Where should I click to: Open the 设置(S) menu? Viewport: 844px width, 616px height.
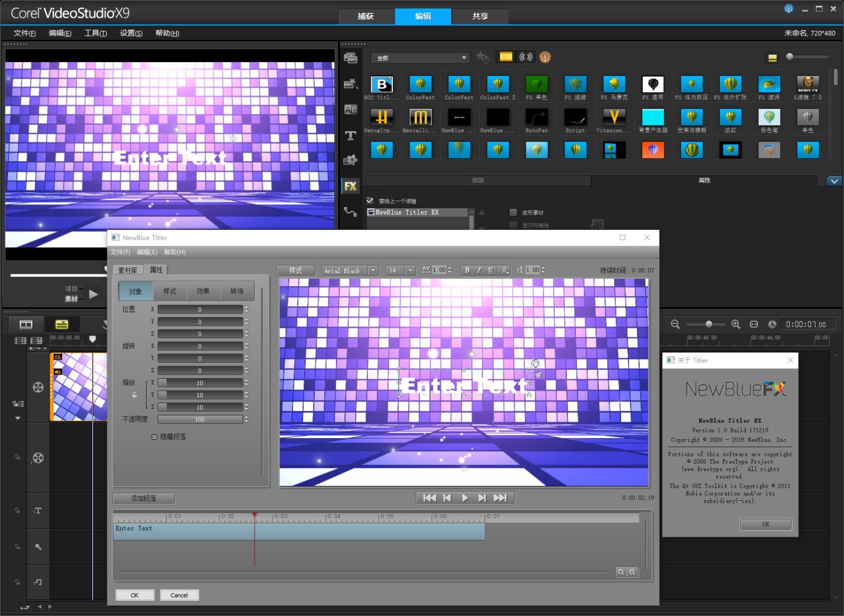(131, 33)
